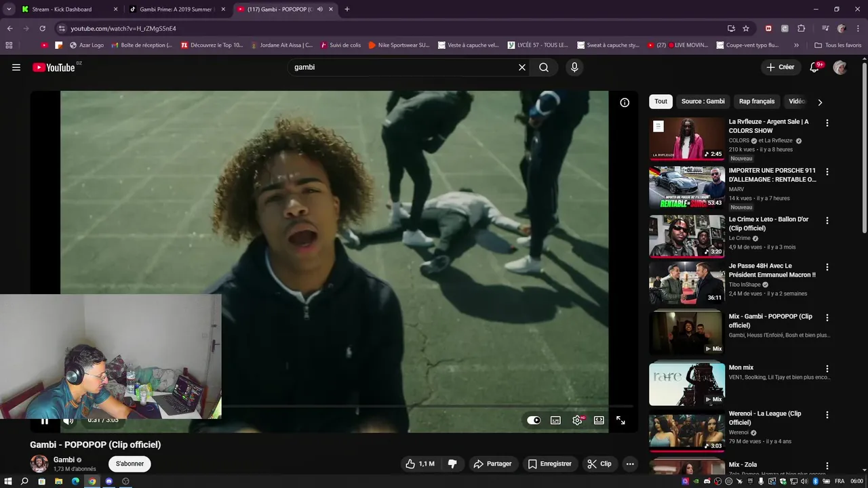The height and width of the screenshot is (488, 868).
Task: Click the magnifier search button
Action: 544,67
